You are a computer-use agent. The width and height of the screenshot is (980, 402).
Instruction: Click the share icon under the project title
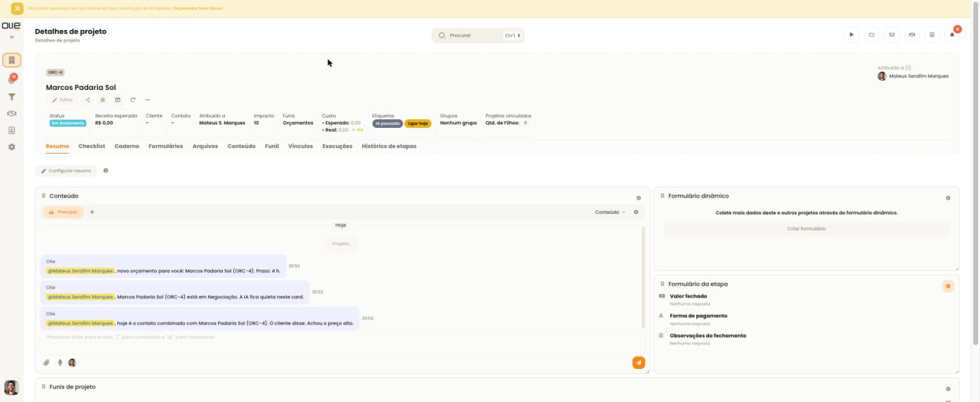[87, 100]
